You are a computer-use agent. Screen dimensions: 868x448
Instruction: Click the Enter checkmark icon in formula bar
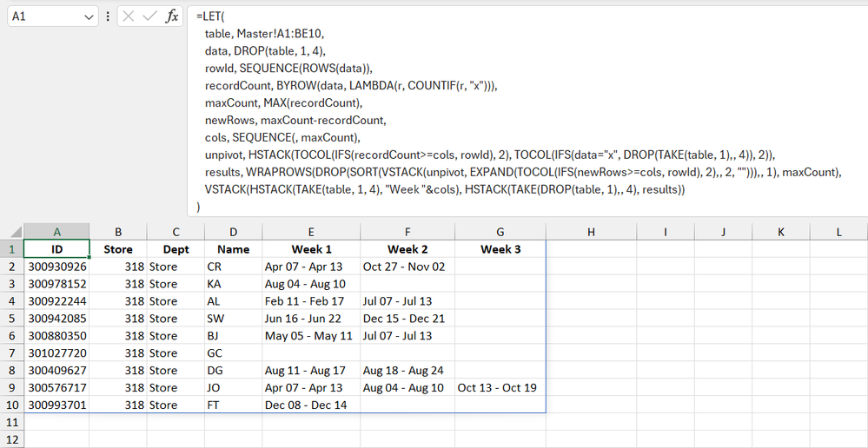pos(149,16)
